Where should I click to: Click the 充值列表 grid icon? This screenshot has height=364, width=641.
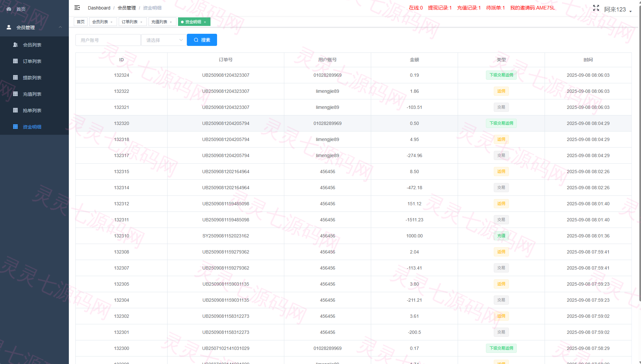[15, 94]
